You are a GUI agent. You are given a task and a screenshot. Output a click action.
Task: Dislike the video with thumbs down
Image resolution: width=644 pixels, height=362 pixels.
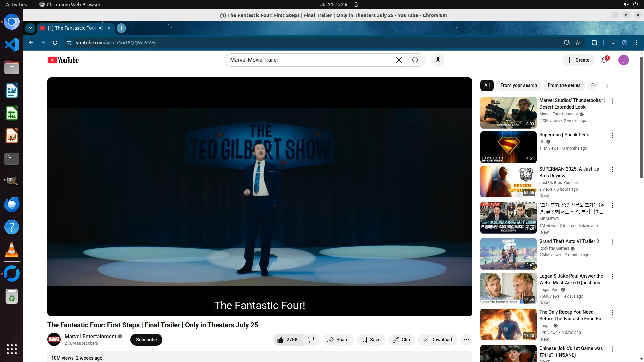tap(311, 340)
